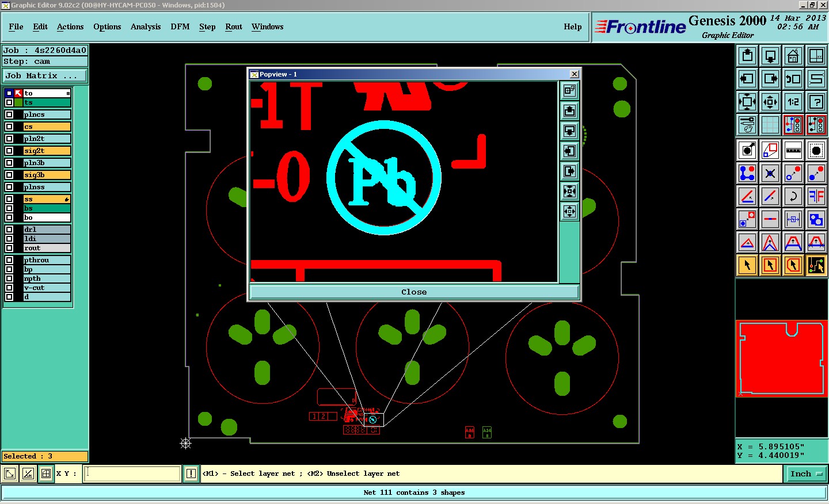The width and height of the screenshot is (829, 504).
Task: Click the zoom in icon
Action: [x=747, y=102]
